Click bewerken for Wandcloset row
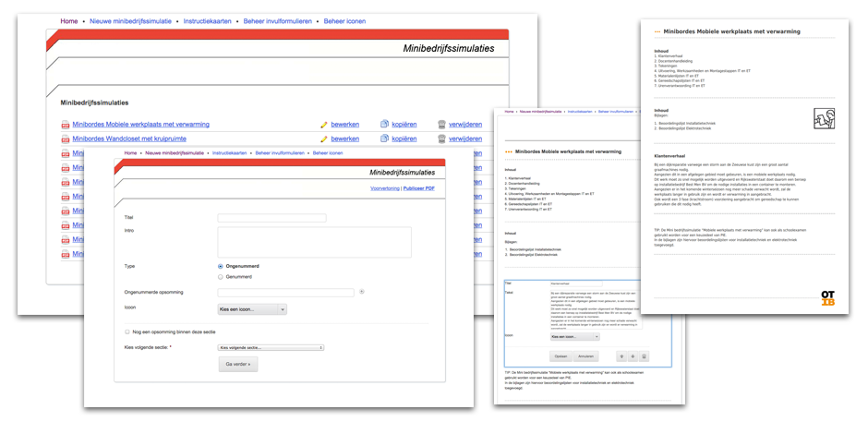 pyautogui.click(x=344, y=139)
